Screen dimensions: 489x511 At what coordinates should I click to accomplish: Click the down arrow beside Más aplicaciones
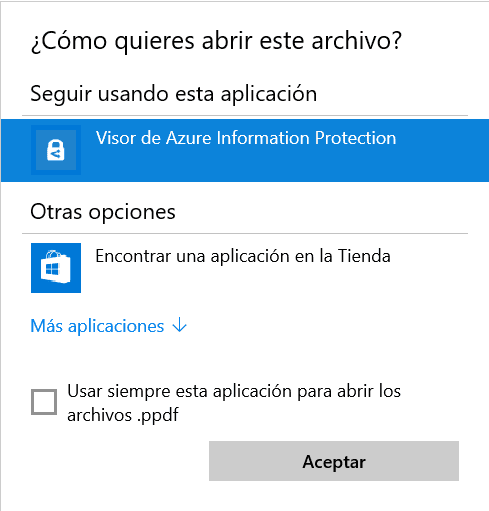(180, 325)
